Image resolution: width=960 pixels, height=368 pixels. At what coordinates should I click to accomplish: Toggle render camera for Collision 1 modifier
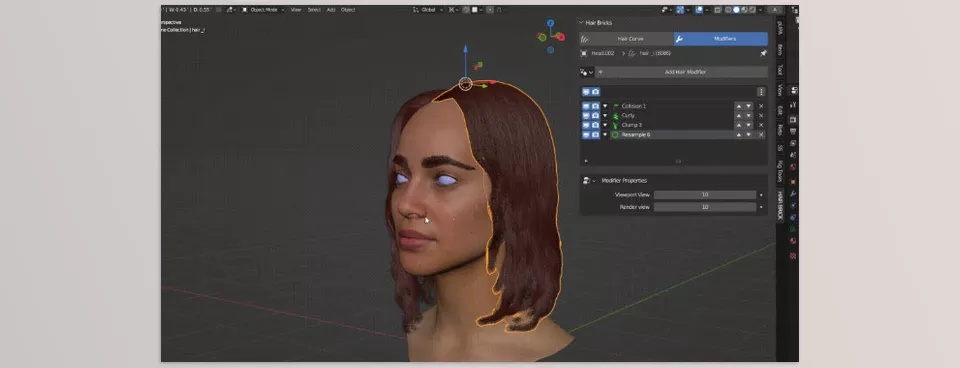(595, 106)
